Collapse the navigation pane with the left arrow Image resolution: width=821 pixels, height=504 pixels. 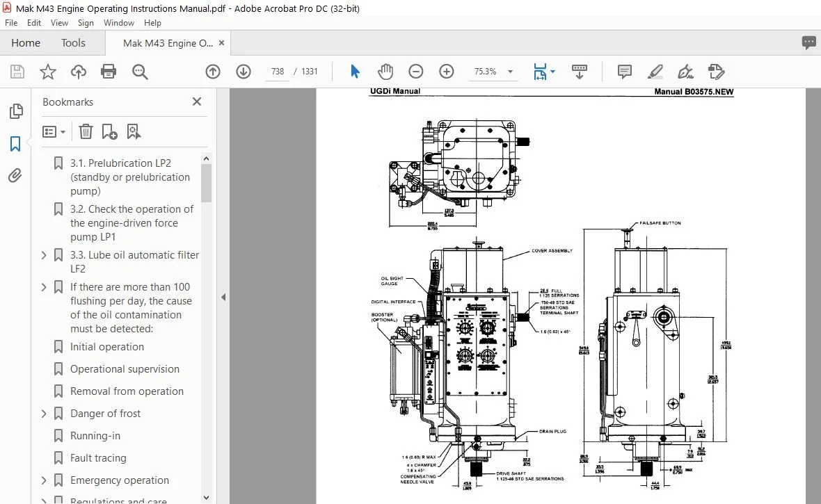[223, 298]
